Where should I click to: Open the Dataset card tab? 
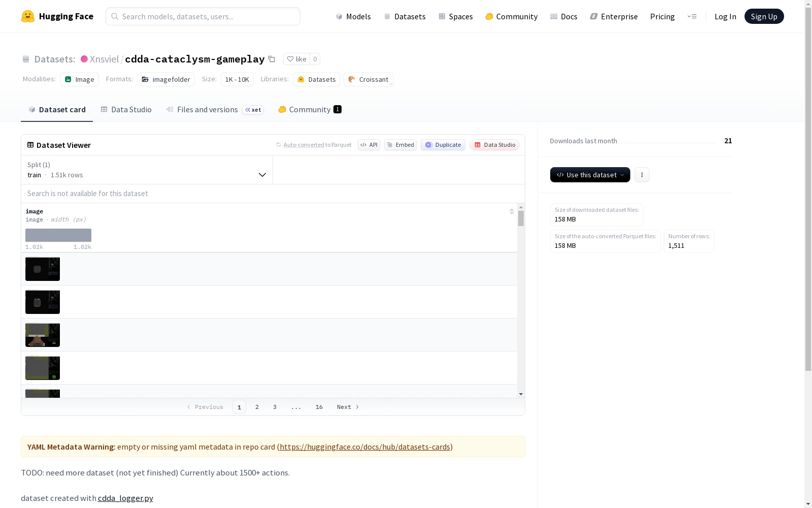tap(57, 110)
